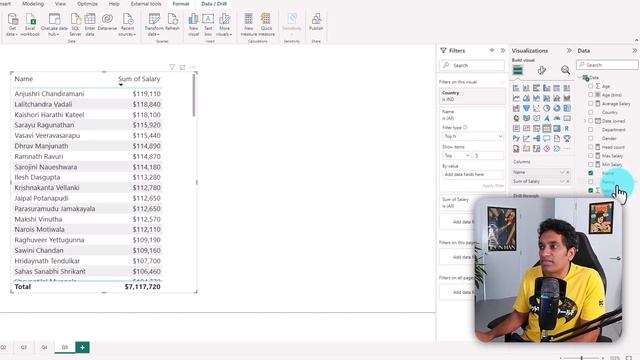Click the Filters pane search box
This screenshot has width=640, height=360.
point(472,65)
